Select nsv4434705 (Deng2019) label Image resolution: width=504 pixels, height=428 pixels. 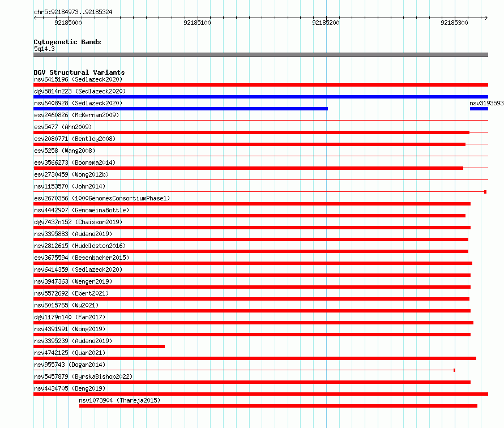pyautogui.click(x=70, y=388)
